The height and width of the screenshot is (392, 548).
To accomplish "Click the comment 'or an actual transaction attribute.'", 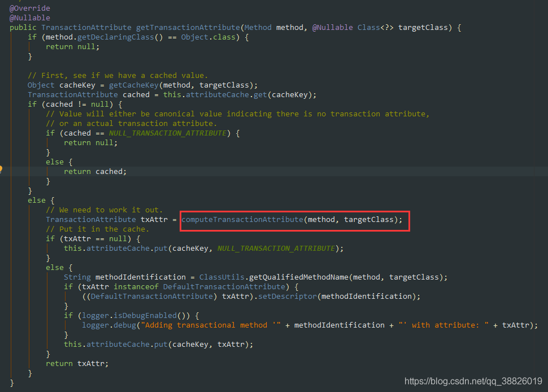I will (x=132, y=124).
